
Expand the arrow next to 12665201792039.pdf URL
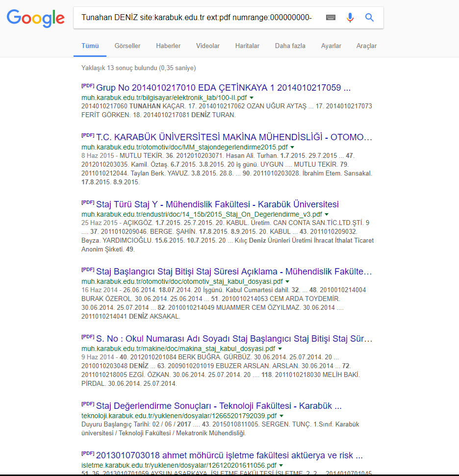(281, 416)
